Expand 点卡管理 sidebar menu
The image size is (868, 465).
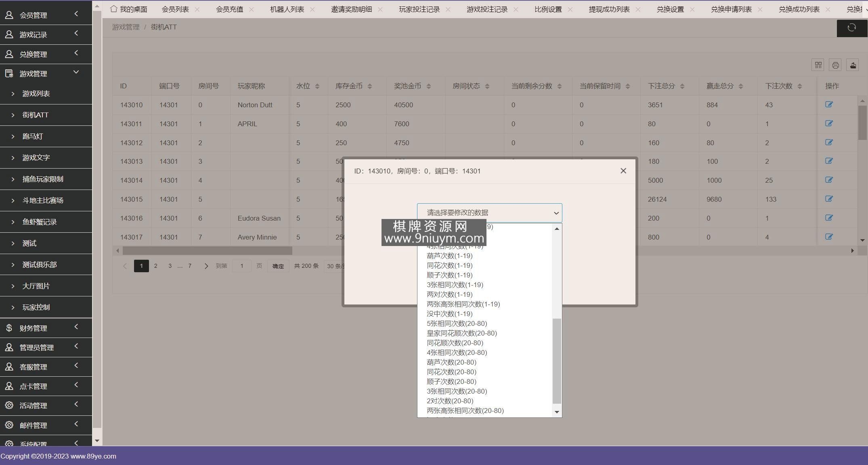(x=46, y=386)
